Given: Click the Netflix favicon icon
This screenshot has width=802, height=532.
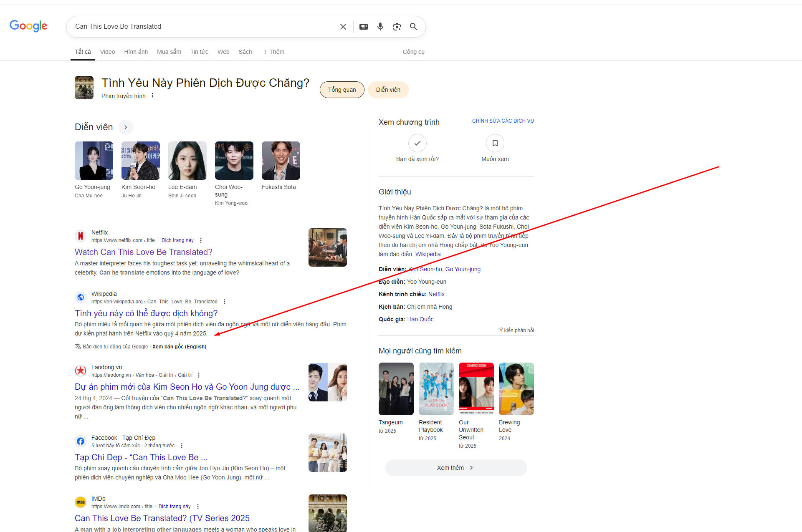Looking at the screenshot, I should pyautogui.click(x=81, y=236).
